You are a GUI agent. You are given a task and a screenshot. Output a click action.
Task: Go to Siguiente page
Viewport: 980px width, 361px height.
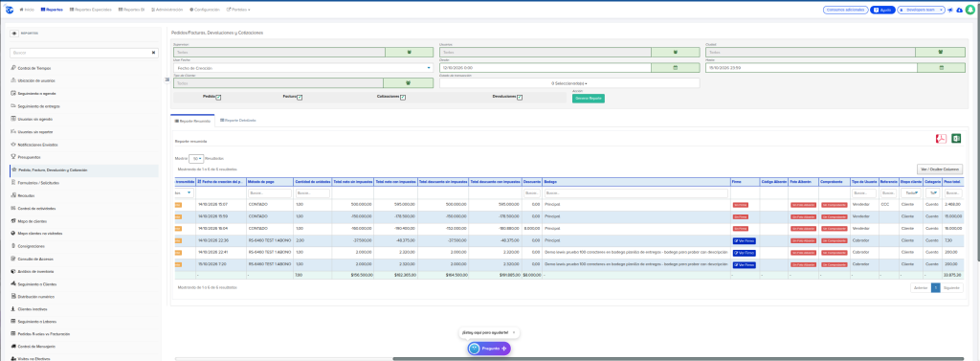pyautogui.click(x=951, y=288)
